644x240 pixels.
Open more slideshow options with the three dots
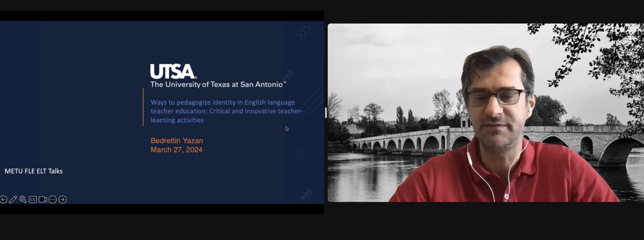(x=53, y=200)
